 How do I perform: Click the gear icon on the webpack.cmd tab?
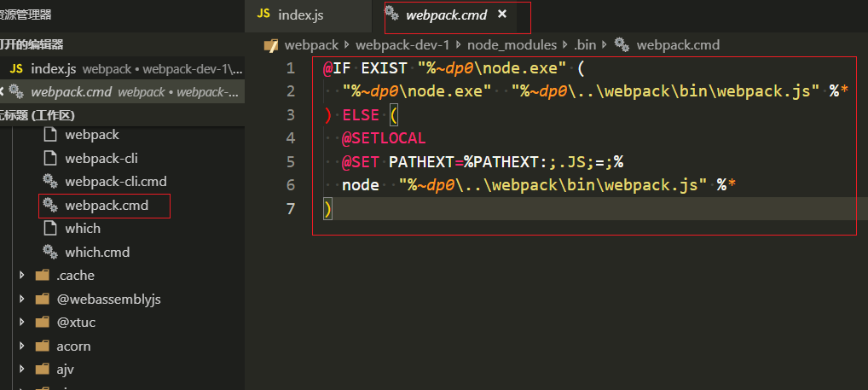pos(391,14)
